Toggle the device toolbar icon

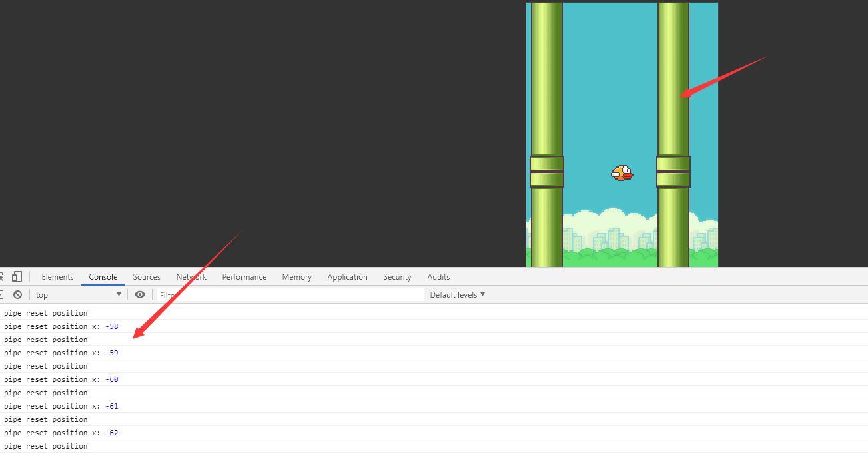click(17, 277)
